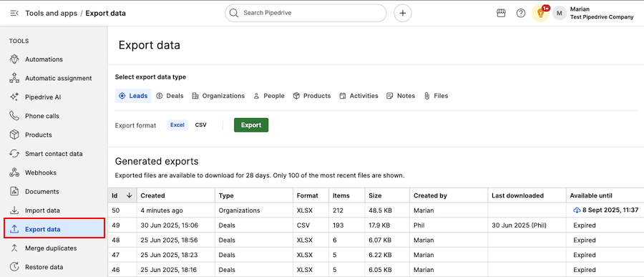Select CSV as export format
Image resolution: width=644 pixels, height=277 pixels.
201,125
